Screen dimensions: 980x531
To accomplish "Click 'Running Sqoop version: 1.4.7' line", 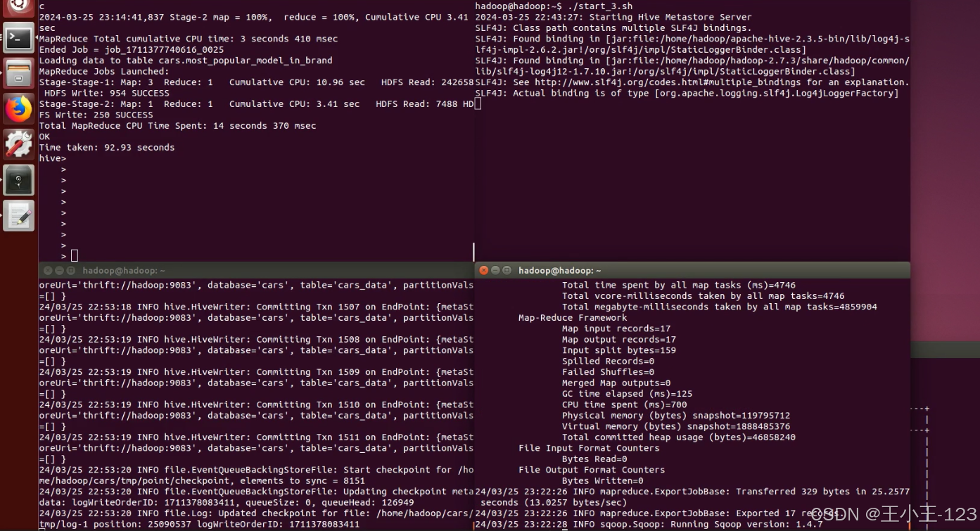I will (x=649, y=525).
